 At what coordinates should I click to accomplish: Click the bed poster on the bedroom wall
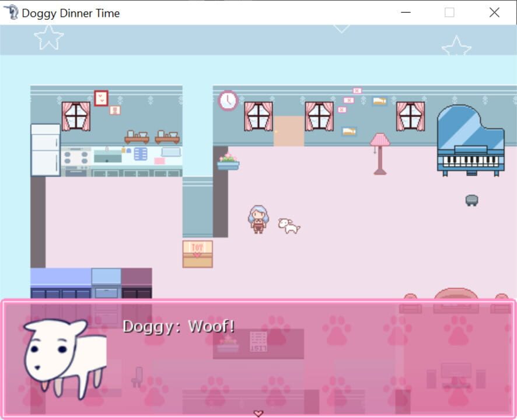point(379,101)
